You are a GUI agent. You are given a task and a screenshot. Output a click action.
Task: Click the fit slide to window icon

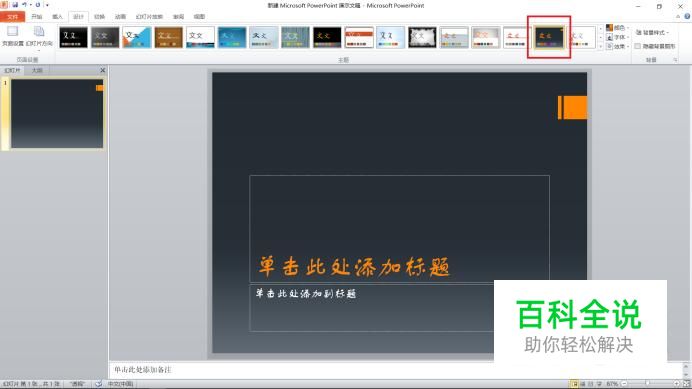click(686, 384)
